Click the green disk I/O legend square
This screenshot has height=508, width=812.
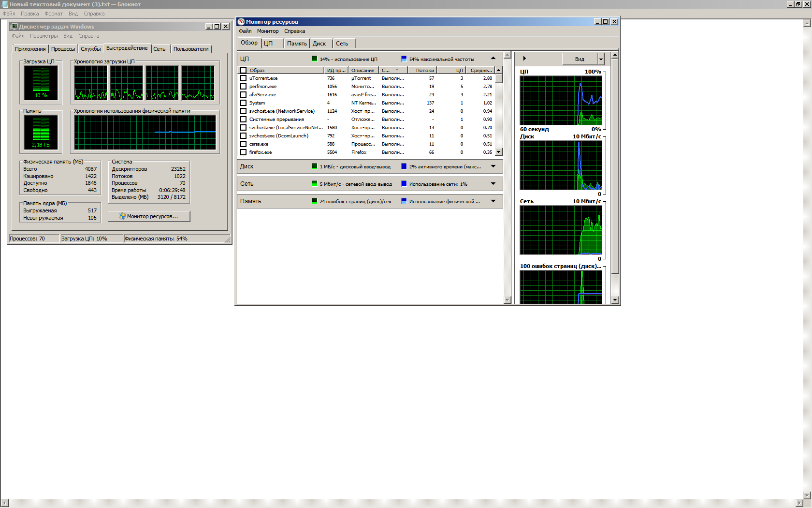(315, 166)
